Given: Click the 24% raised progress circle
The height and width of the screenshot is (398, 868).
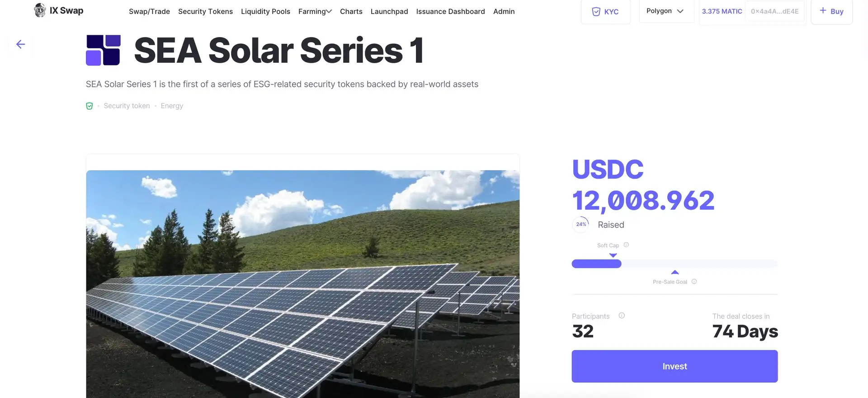Looking at the screenshot, I should 581,224.
